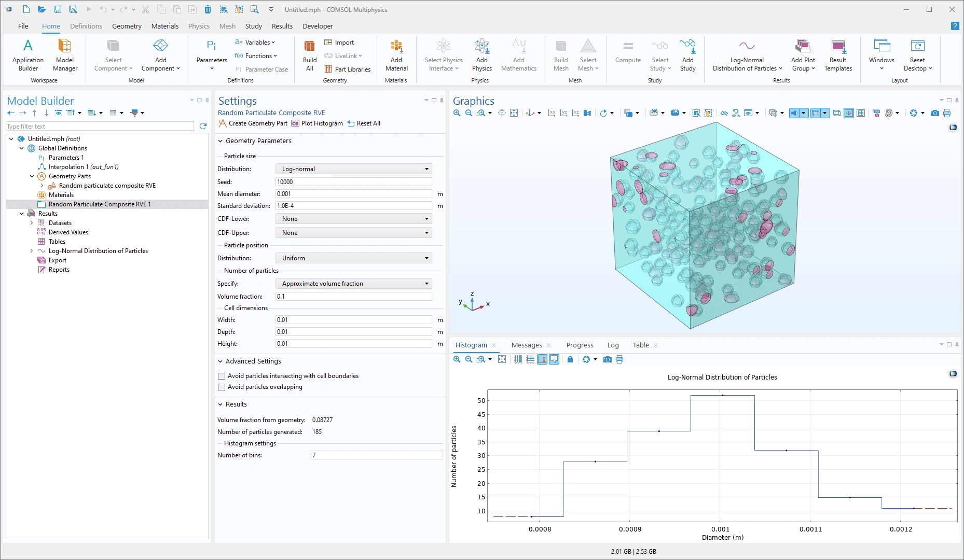
Task: Open the Geometry ribbon tab
Action: [x=127, y=26]
